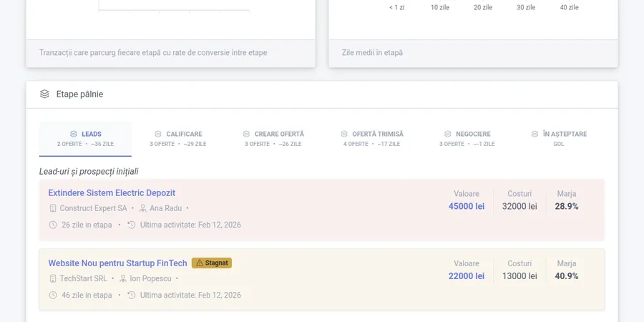Screen dimensions: 644x322
Task: Click the Ana Radu owner name
Action: 166,208
